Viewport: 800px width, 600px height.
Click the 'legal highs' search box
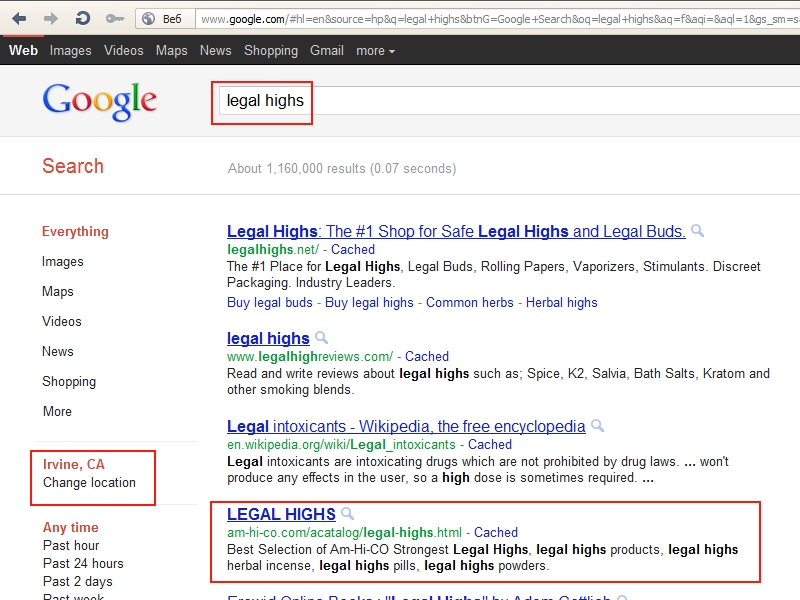[509, 101]
